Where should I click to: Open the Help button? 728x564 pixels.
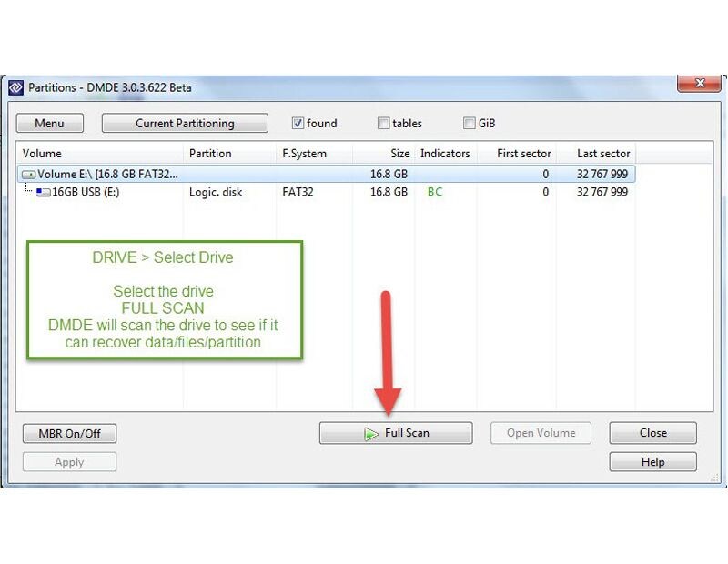652,462
